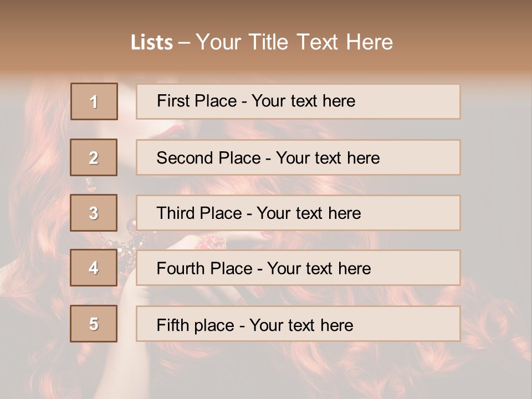This screenshot has width=532, height=399.
Task: Select the number 2 square
Action: (94, 157)
